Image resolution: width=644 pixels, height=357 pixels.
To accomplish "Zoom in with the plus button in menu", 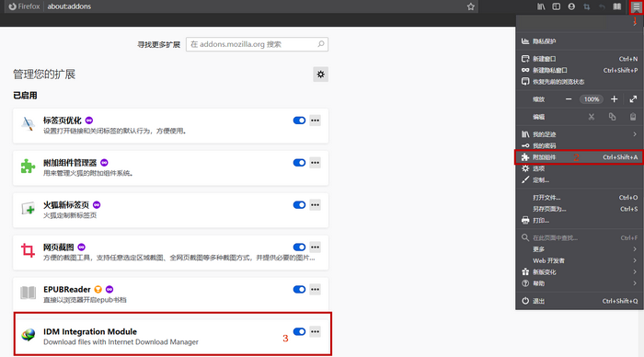I will click(614, 99).
